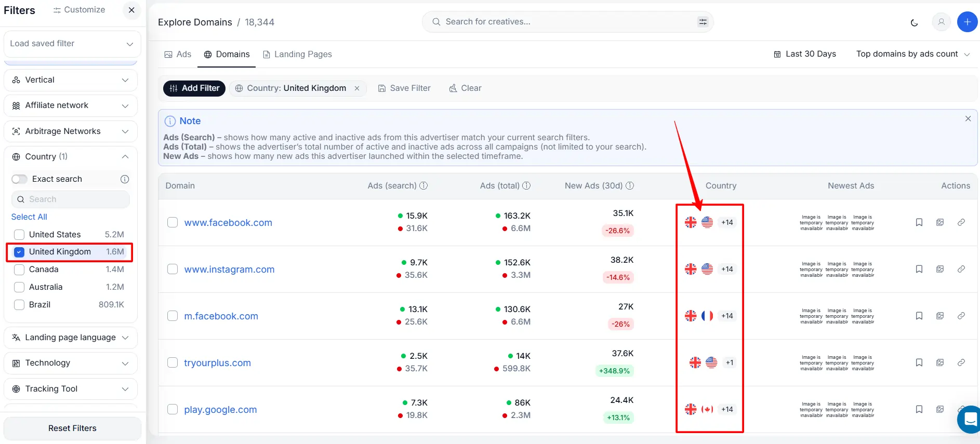View ads images for www.instagram.com row
The height and width of the screenshot is (444, 980).
[x=940, y=270]
